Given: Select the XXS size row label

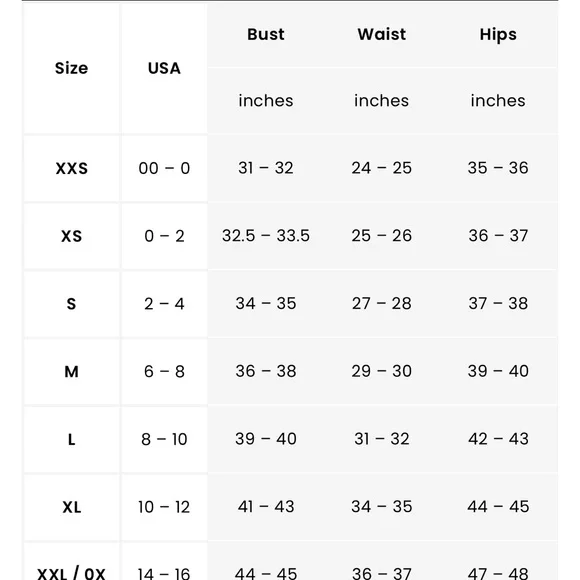Looking at the screenshot, I should pos(71,168).
